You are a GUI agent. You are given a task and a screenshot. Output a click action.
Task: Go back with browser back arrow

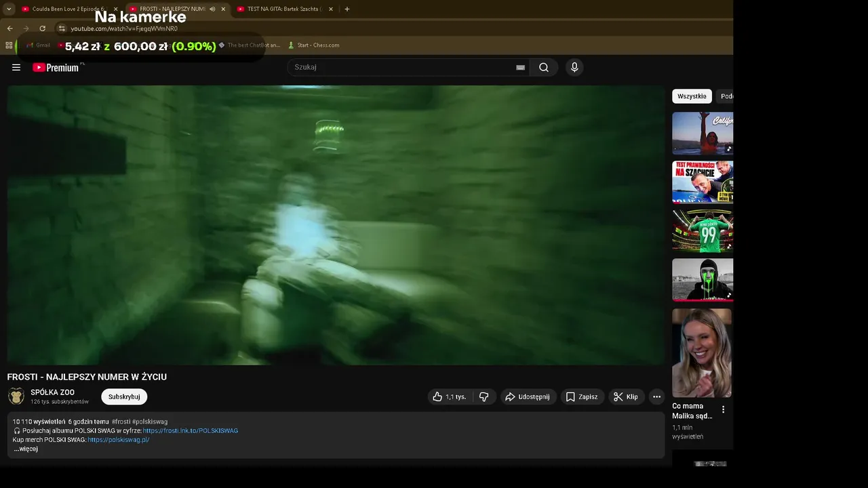coord(9,28)
